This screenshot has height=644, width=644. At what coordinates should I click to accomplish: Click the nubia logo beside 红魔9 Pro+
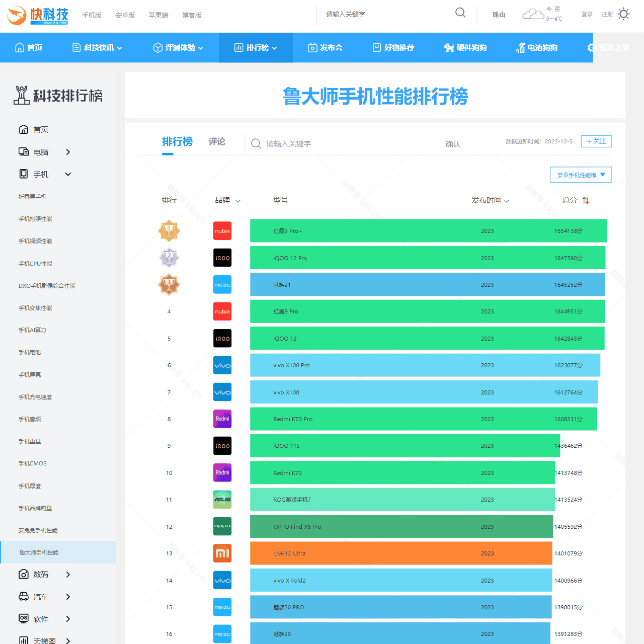(x=222, y=230)
